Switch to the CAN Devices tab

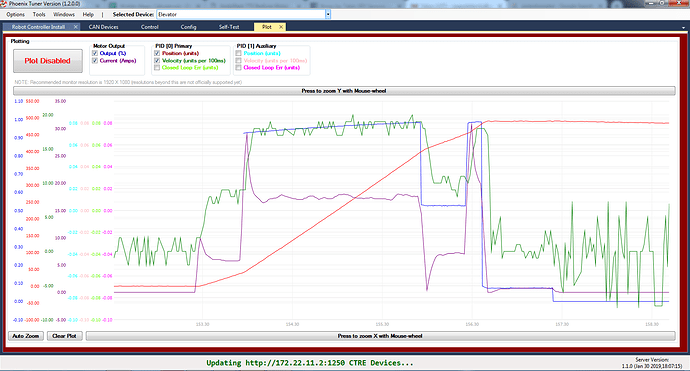click(103, 27)
